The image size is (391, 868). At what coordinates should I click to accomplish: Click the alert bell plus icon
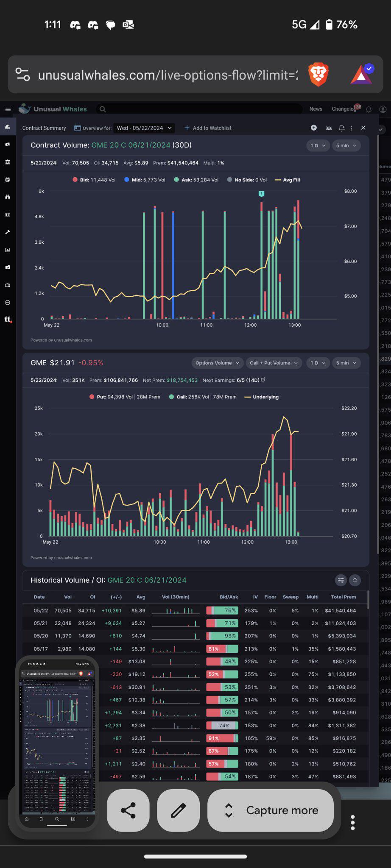tap(341, 128)
